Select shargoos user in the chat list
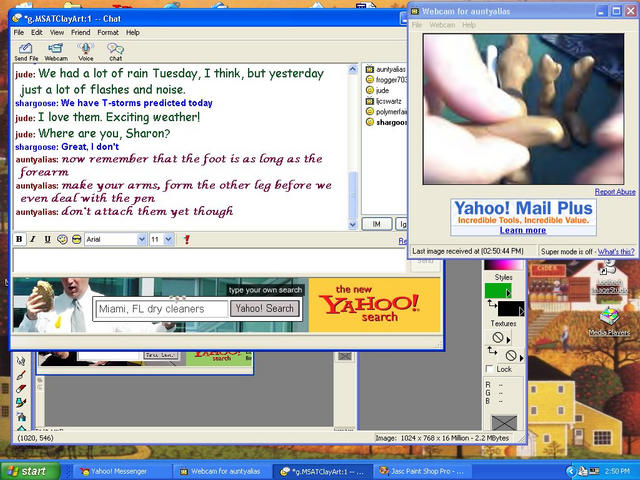 [386, 122]
